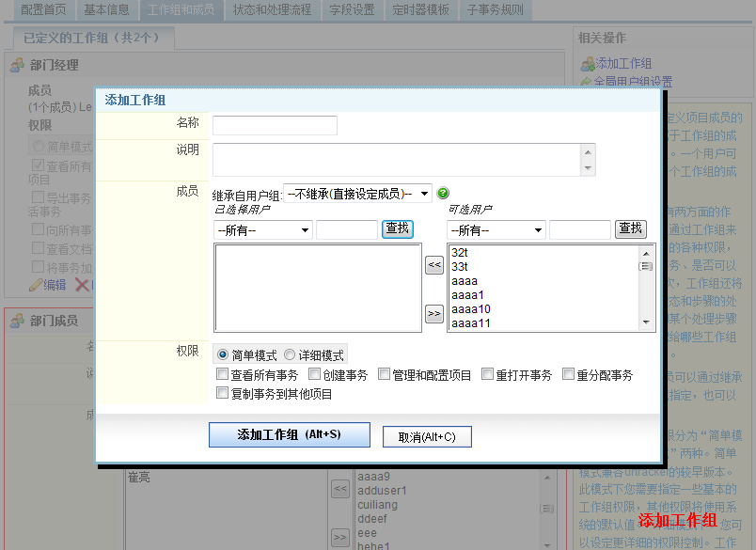The image size is (756, 550).
Task: Expand the 可选用户 --所有-- filter dropdown
Action: click(496, 229)
